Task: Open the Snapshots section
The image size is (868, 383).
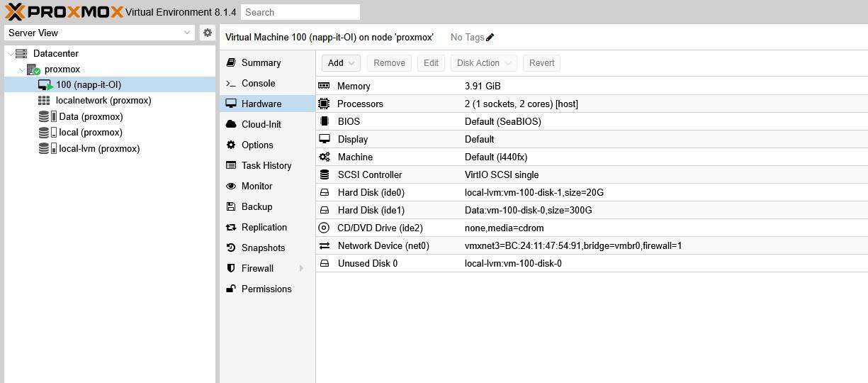Action: (x=267, y=248)
